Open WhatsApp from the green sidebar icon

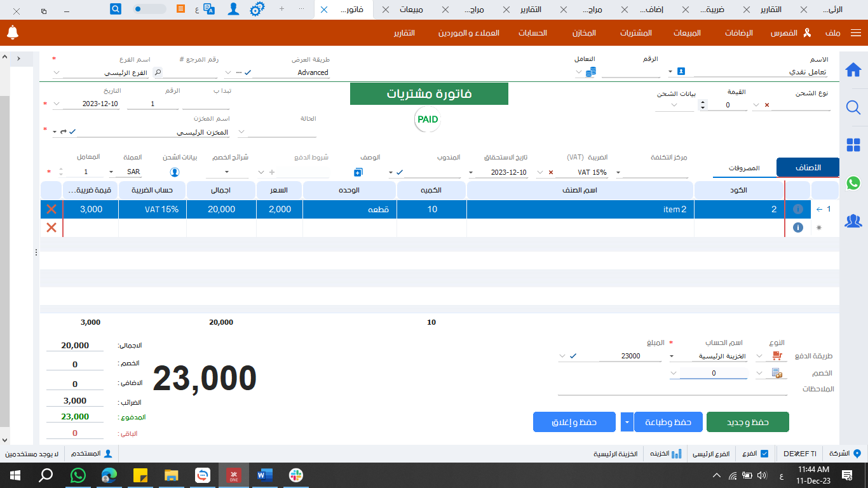[x=853, y=184]
